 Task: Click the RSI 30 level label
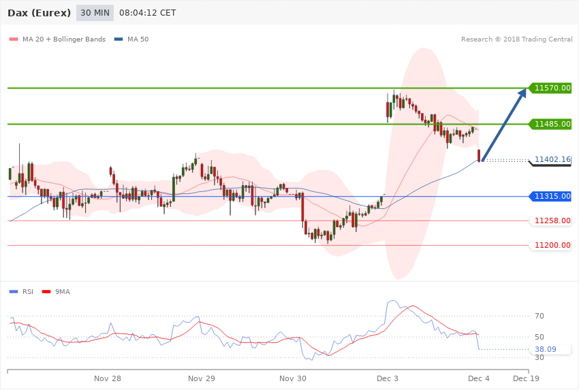pyautogui.click(x=539, y=357)
